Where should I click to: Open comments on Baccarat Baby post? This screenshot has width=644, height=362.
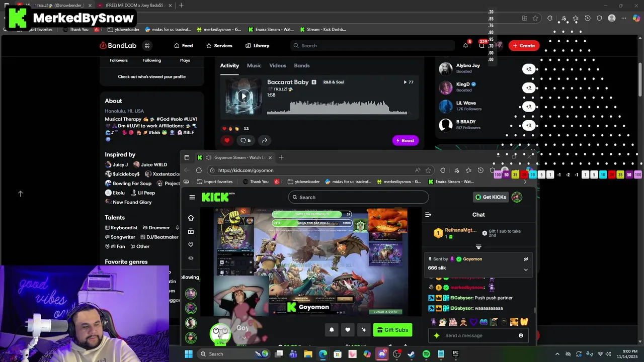click(246, 141)
